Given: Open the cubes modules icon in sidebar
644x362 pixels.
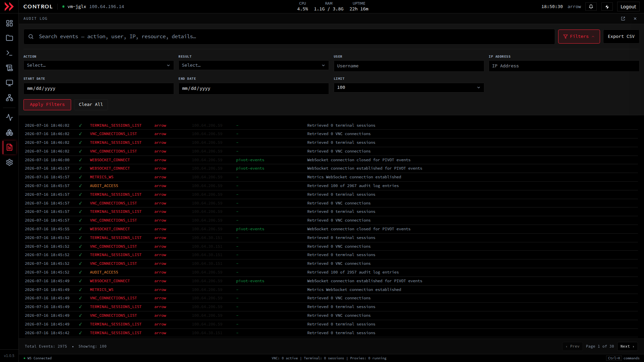Looking at the screenshot, I should point(9,132).
